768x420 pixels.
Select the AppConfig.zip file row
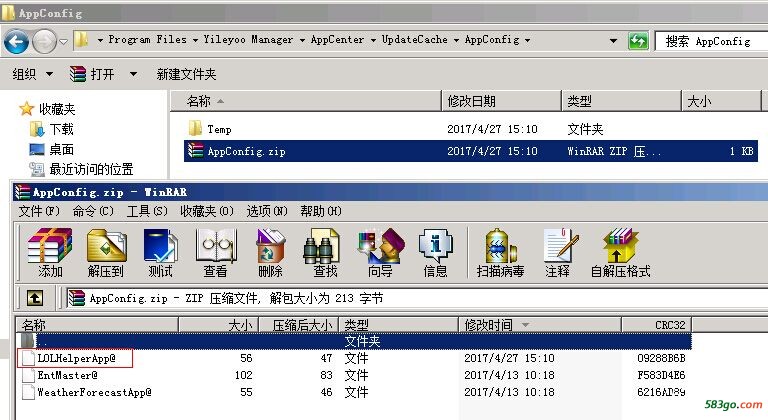[471, 151]
